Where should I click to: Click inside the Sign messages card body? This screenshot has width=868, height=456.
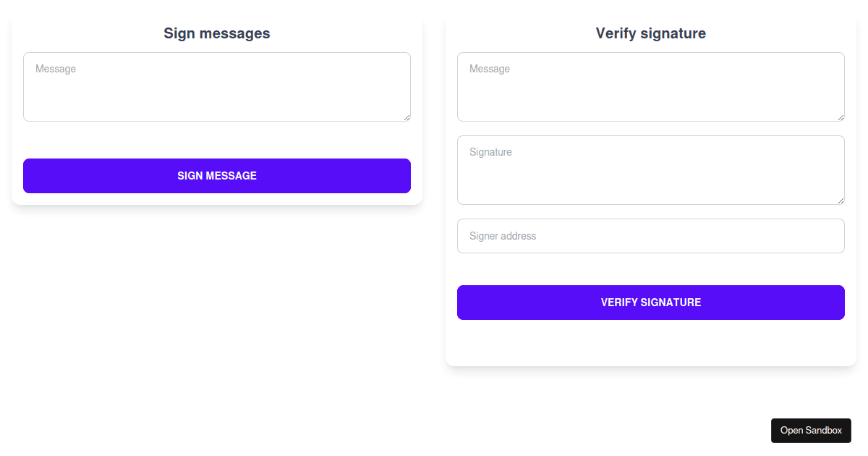[217, 138]
